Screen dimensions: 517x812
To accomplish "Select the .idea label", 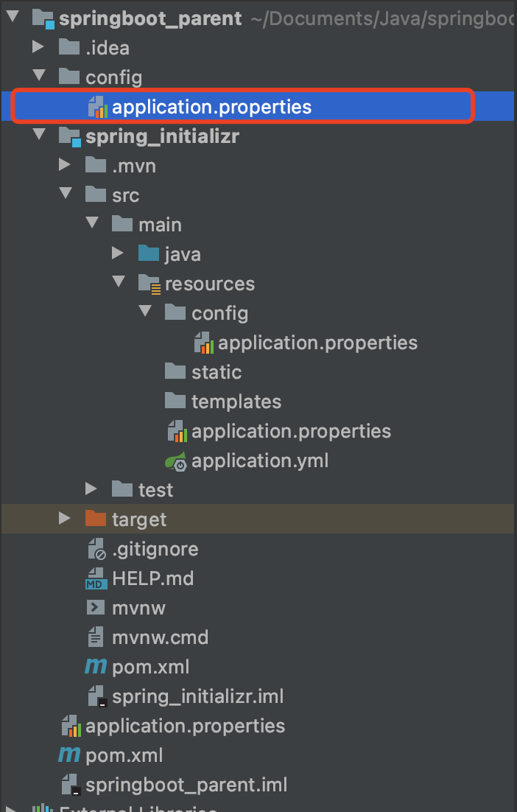I will coord(108,48).
